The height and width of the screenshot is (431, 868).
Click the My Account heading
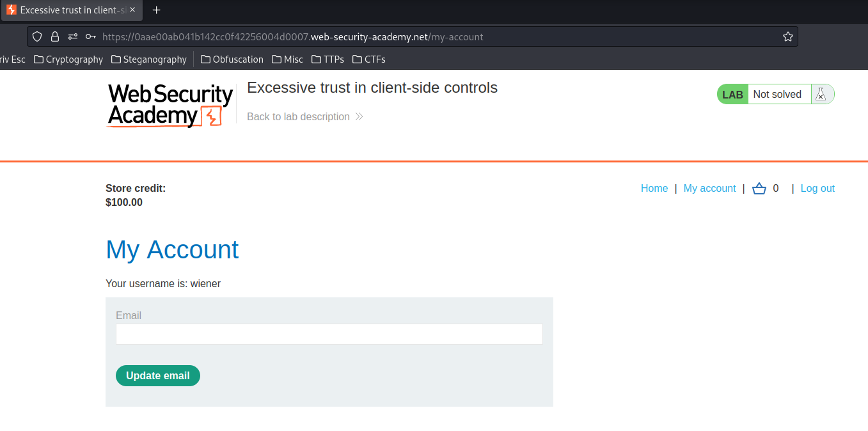172,249
